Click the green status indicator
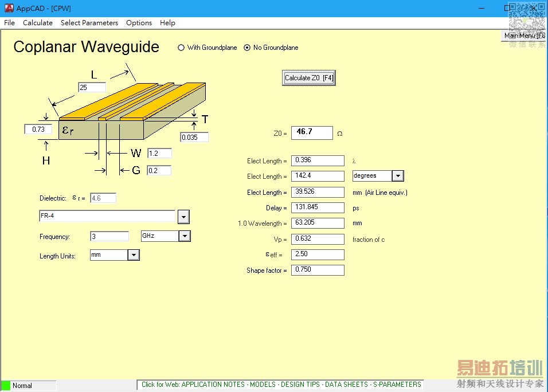Viewport: 548px width, 392px height. click(x=6, y=385)
